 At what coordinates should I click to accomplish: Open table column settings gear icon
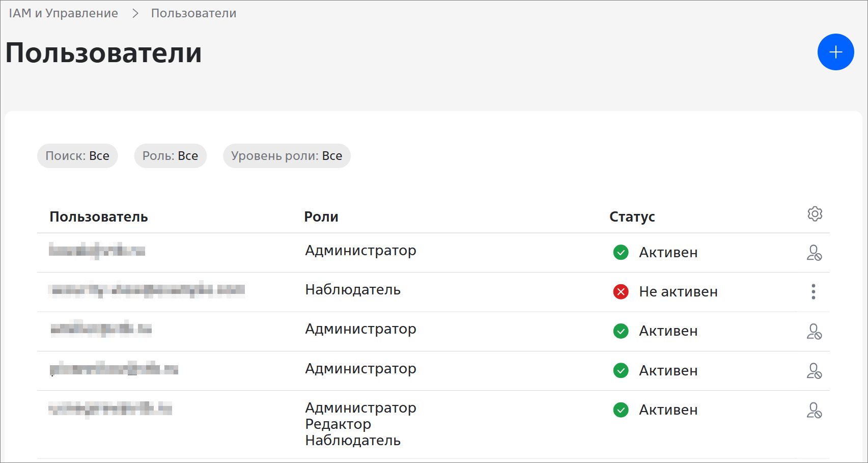tap(815, 214)
